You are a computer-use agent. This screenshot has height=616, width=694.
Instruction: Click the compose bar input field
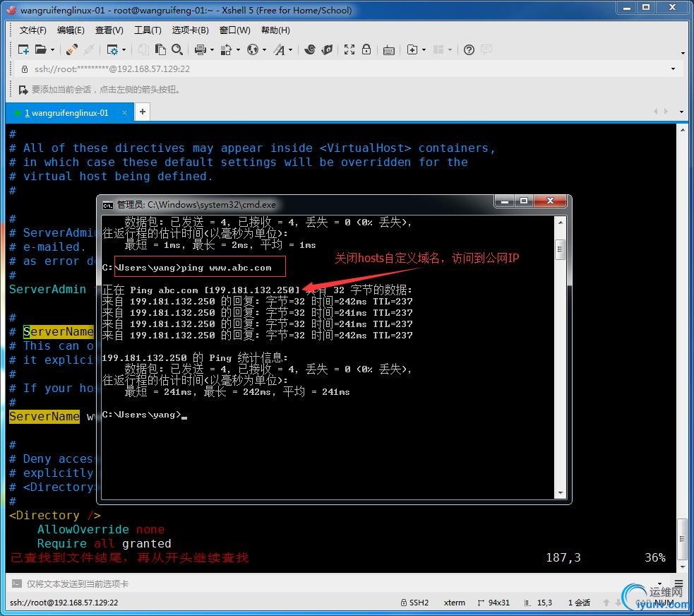pyautogui.click(x=339, y=584)
